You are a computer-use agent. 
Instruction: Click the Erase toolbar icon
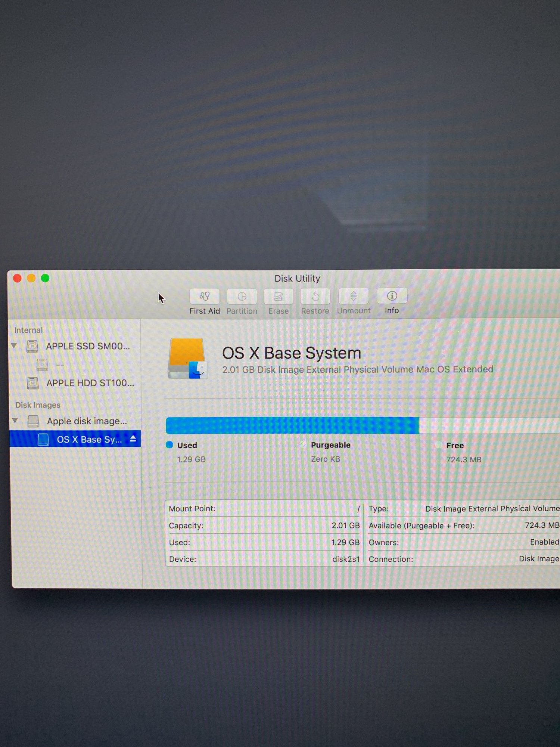[278, 297]
